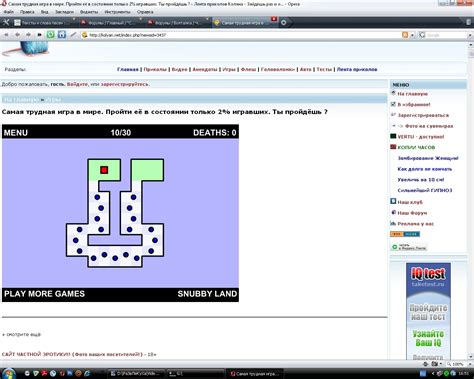Click the 'Тесты' navigation link
Screen dimensions: 474x379
coord(324,69)
